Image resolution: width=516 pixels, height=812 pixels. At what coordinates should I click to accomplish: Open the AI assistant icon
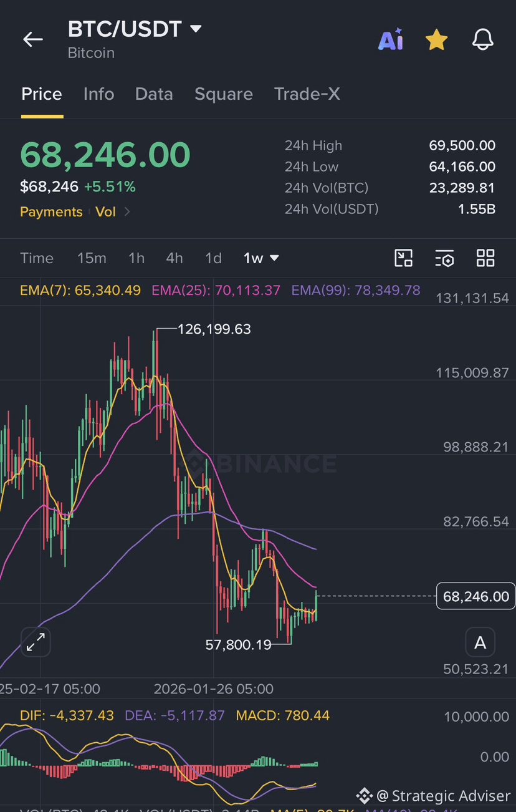click(391, 39)
